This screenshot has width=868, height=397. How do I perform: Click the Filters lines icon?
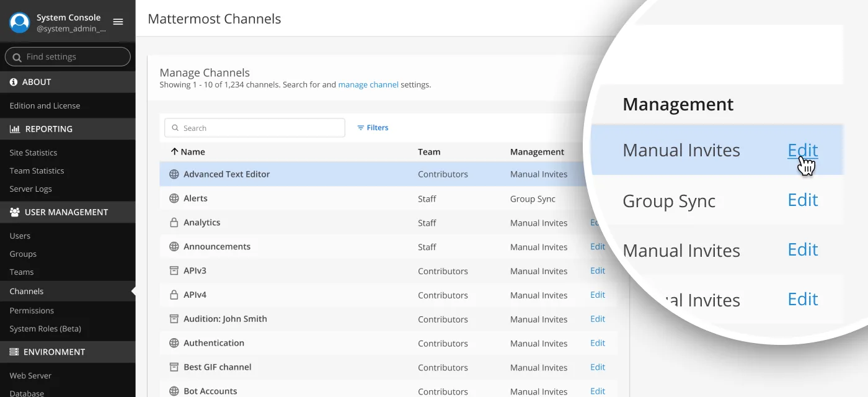tap(360, 128)
